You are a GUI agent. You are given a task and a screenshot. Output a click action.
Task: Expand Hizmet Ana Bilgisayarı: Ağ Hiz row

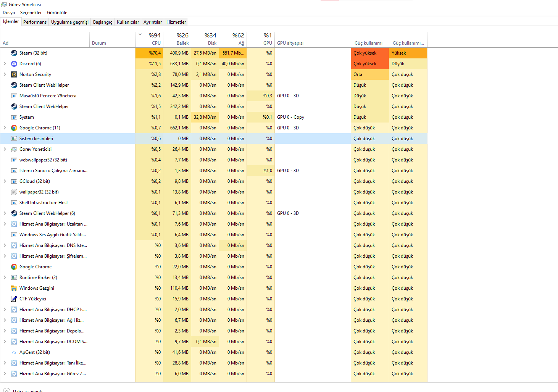click(5, 320)
